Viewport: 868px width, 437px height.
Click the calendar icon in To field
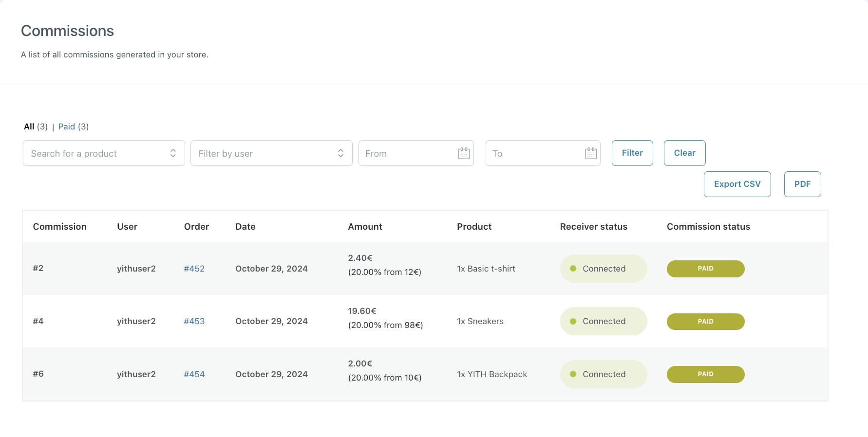click(590, 153)
